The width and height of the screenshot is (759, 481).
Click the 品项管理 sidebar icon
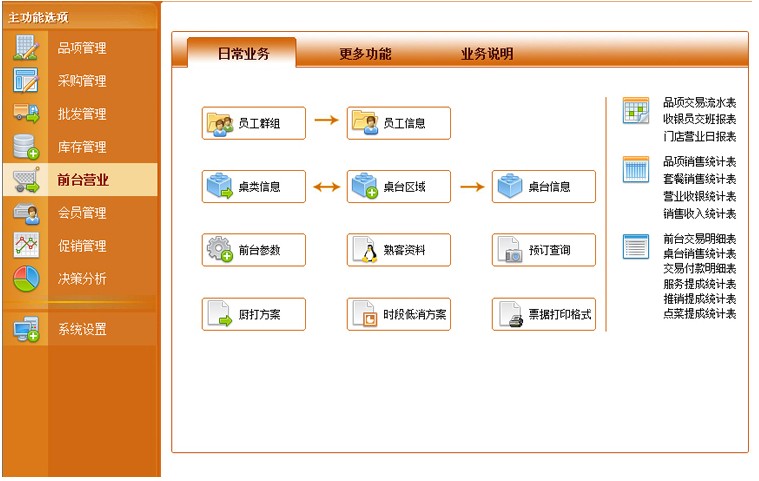26,47
